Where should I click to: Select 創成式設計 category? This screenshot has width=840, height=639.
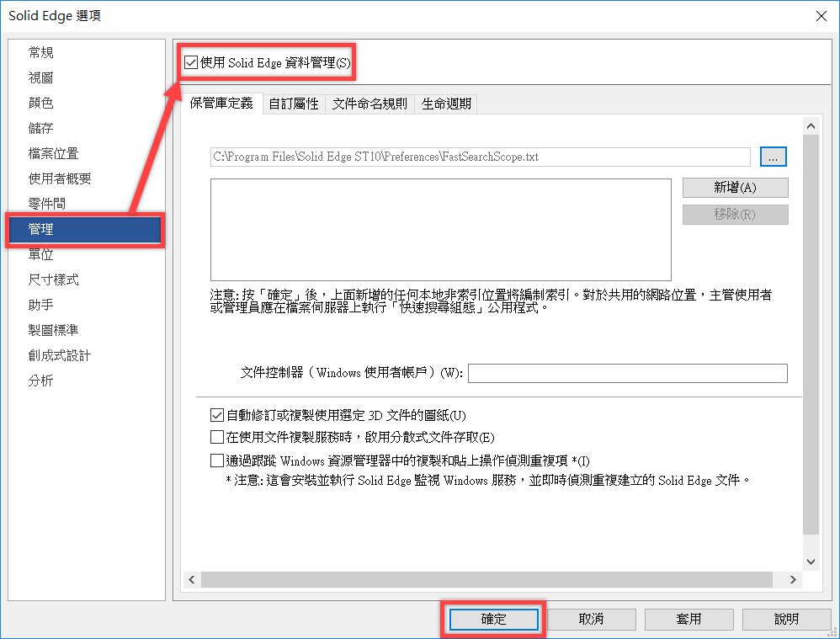point(60,355)
